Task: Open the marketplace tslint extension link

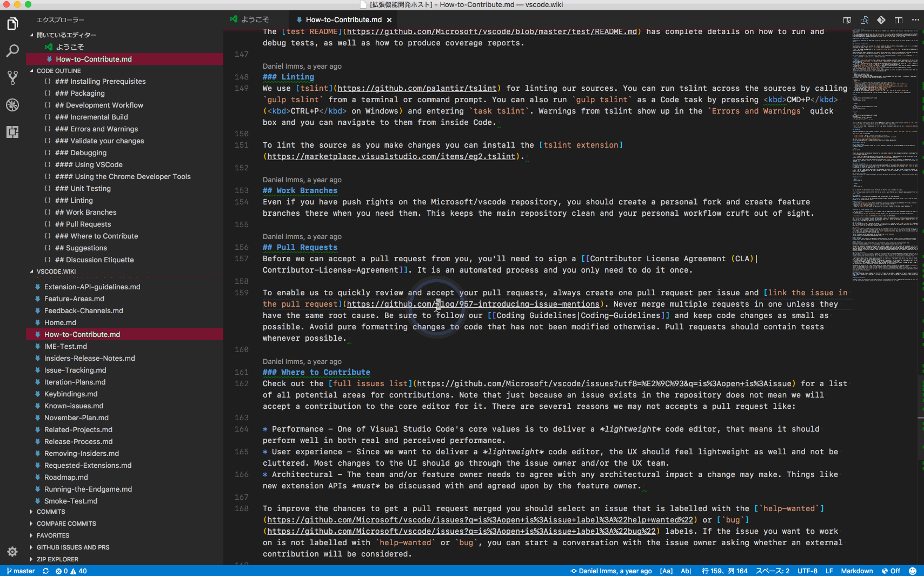Action: (391, 156)
